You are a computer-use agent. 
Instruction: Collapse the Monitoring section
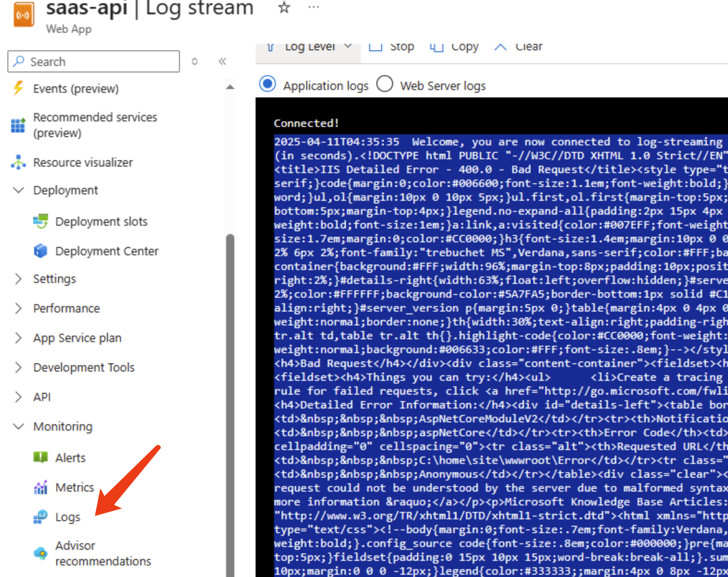[18, 427]
